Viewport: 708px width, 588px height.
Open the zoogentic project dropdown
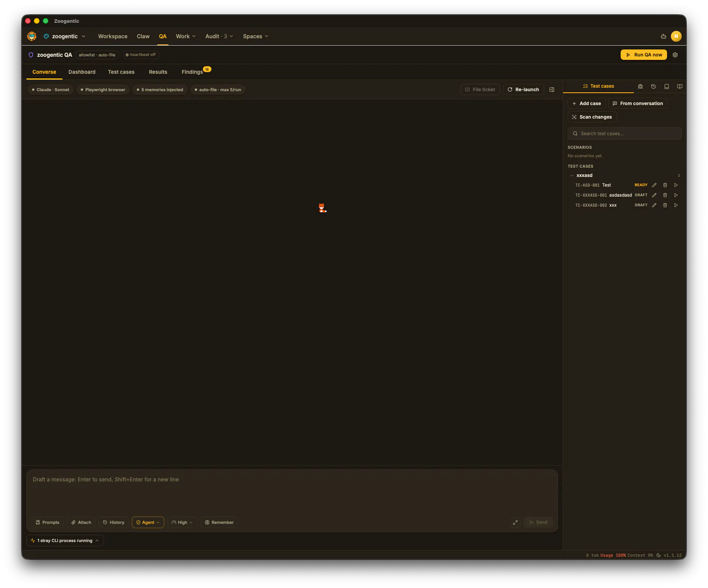(65, 36)
